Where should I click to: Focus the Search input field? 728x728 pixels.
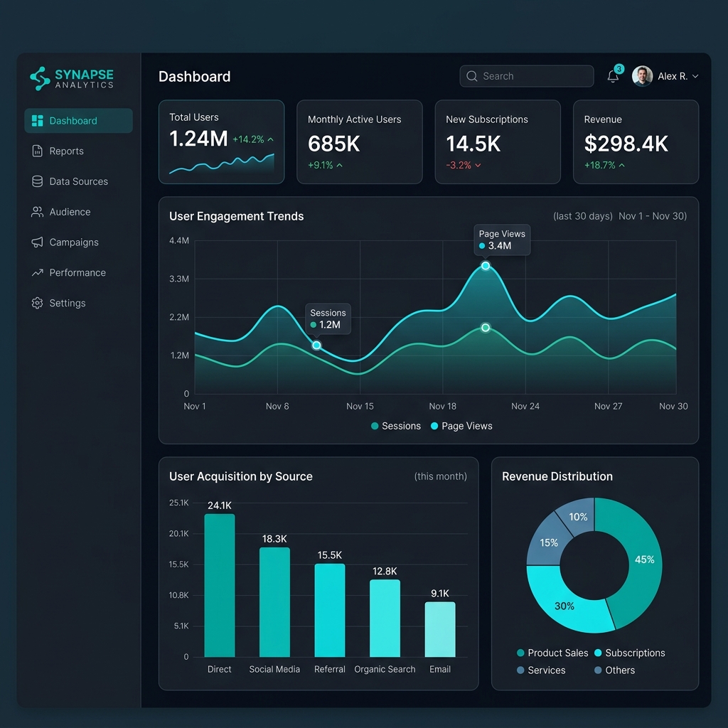[x=527, y=76]
